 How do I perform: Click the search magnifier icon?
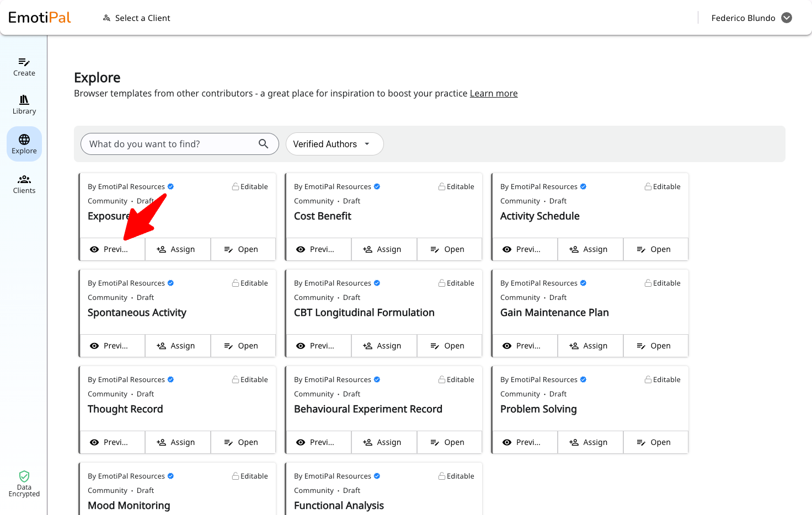264,144
